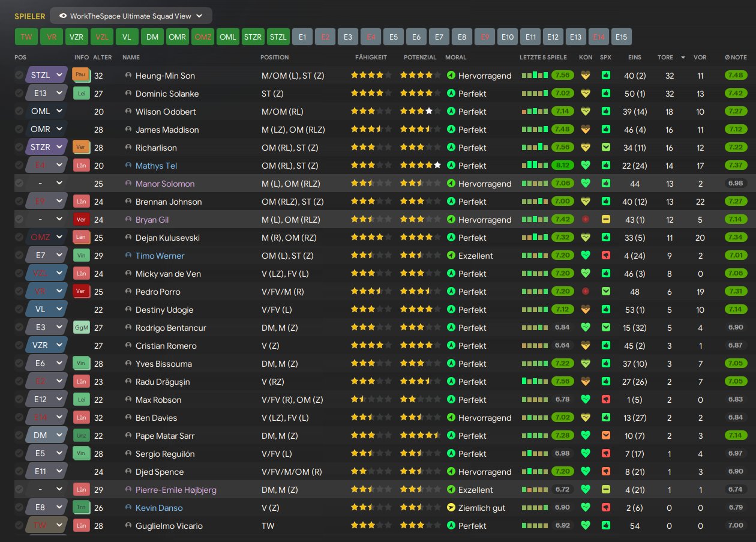Tick the selection circle for Pierre-Emile Højbjerg
Image resolution: width=756 pixels, height=542 pixels.
tap(19, 490)
